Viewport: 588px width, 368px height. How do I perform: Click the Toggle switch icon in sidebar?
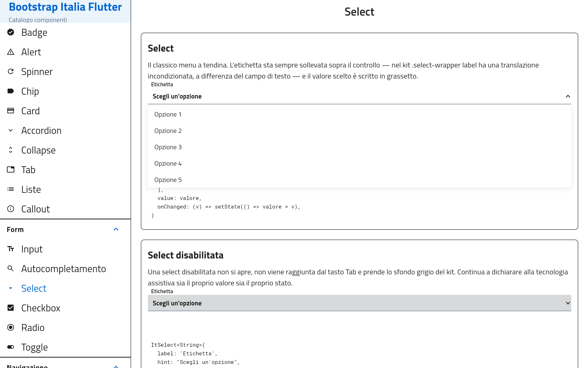pyautogui.click(x=11, y=347)
